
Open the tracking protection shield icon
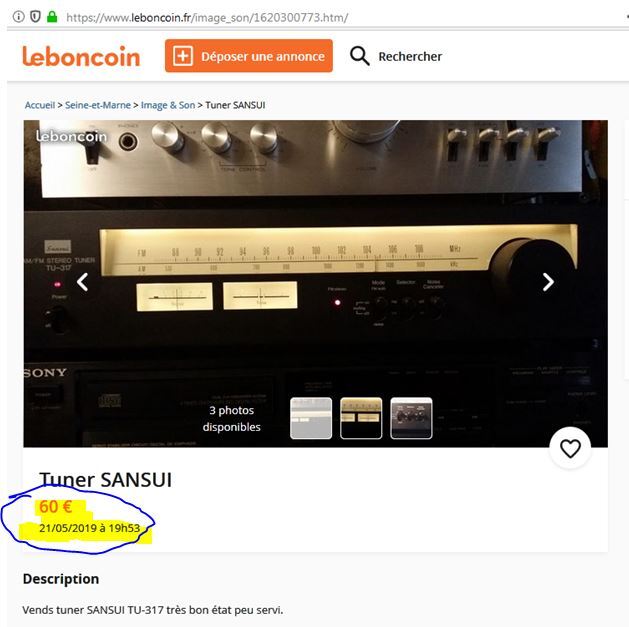click(35, 17)
